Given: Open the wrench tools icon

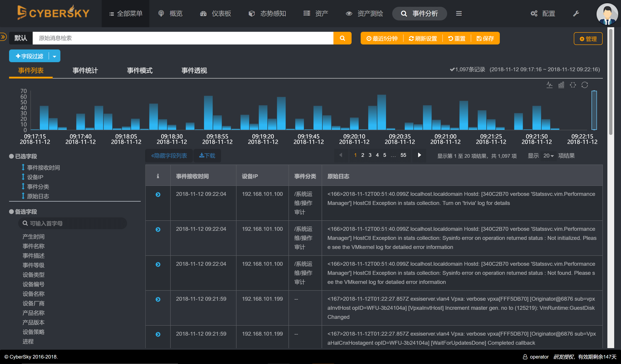Looking at the screenshot, I should coord(576,14).
